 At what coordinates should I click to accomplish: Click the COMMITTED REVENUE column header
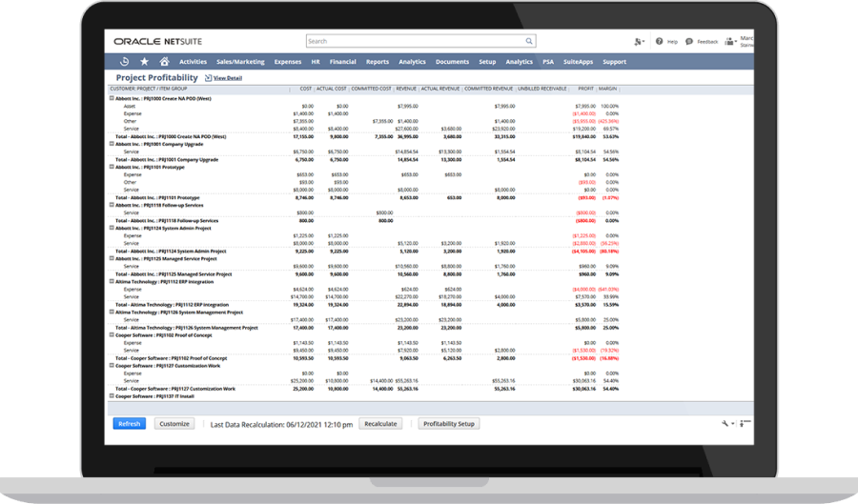pos(489,89)
